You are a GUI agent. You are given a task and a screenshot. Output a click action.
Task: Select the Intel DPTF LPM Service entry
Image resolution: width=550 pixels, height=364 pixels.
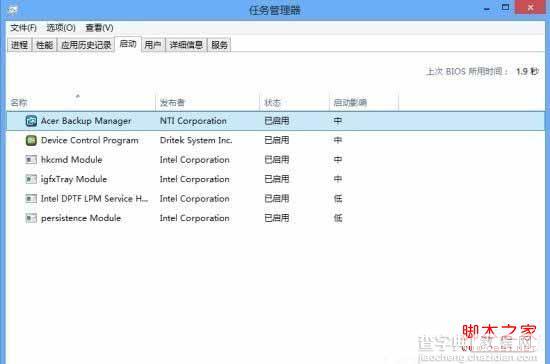click(x=95, y=199)
